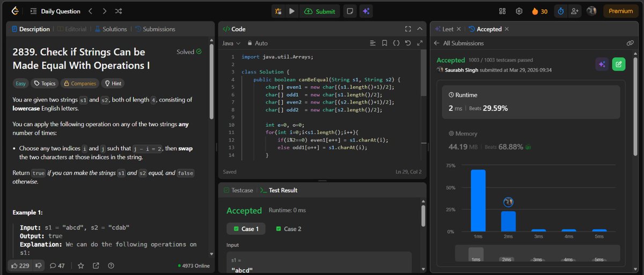
Task: Toggle the Auto lock setting in editor
Action: click(x=258, y=43)
